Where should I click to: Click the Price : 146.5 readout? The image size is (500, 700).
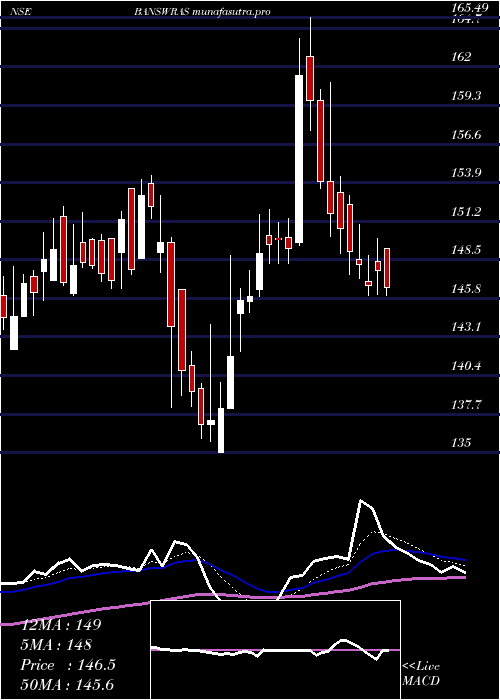[68, 665]
